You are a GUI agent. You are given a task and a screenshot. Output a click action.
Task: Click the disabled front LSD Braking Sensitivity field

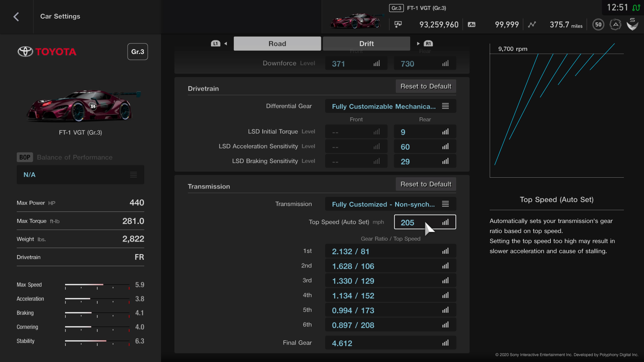(356, 161)
